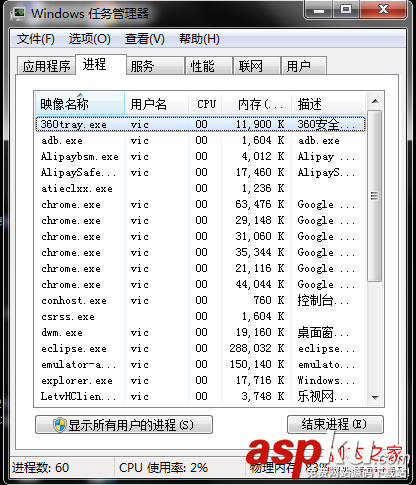The width and height of the screenshot is (416, 485).
Task: Select the AlipaySafe process row
Action: (x=200, y=172)
